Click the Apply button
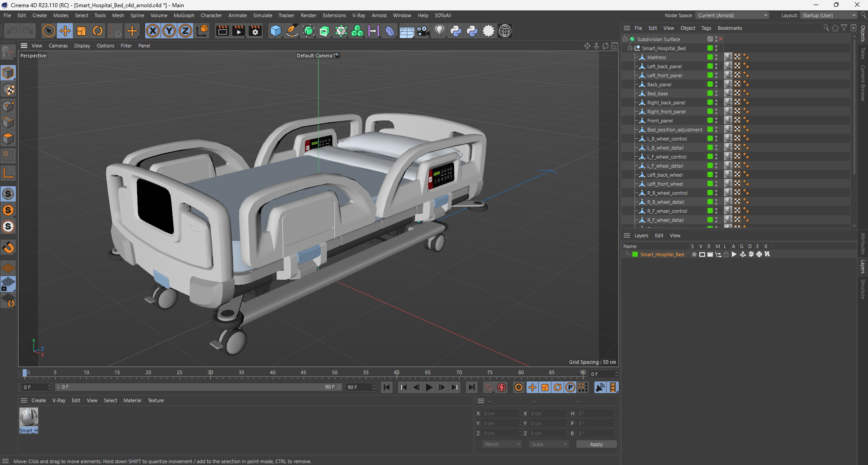 click(x=596, y=444)
